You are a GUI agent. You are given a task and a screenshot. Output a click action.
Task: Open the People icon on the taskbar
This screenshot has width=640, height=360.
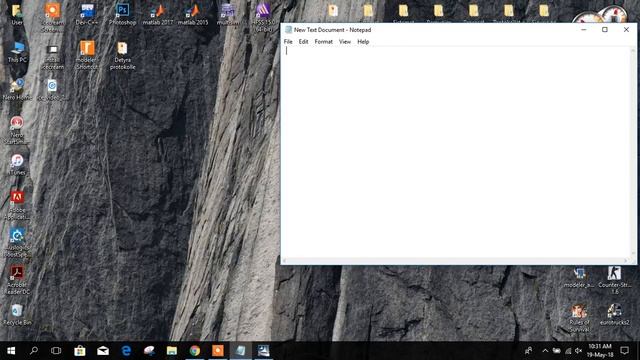[529, 351]
